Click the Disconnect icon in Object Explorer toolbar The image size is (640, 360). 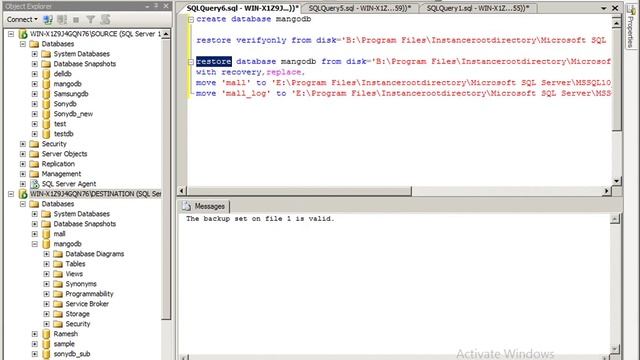tap(62, 19)
